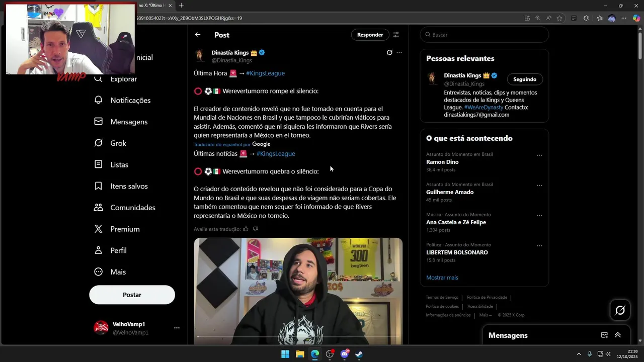The width and height of the screenshot is (644, 362).
Task: Click Mostrar mais under trending topics
Action: [x=442, y=278]
